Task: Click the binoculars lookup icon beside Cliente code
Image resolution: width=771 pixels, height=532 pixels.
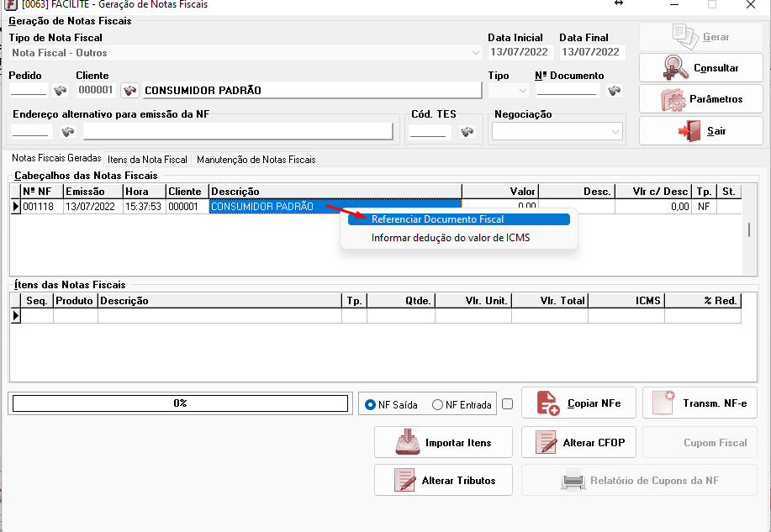Action: (x=129, y=91)
